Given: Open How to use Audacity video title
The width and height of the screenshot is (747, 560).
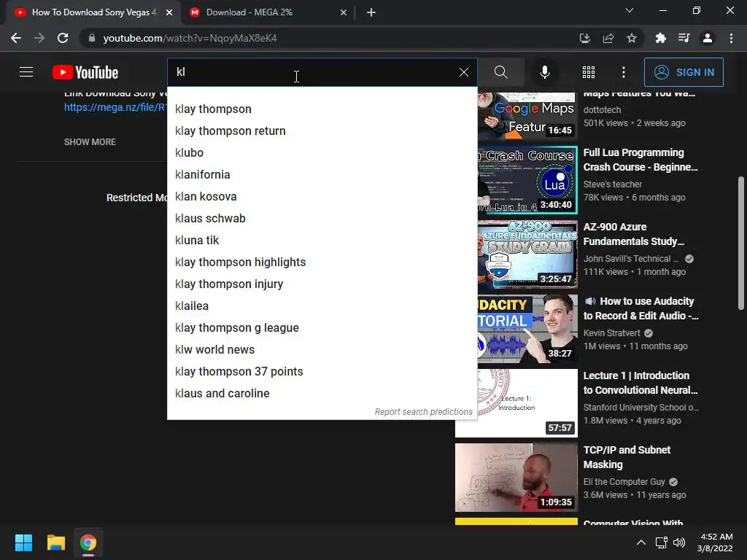Looking at the screenshot, I should click(x=640, y=308).
